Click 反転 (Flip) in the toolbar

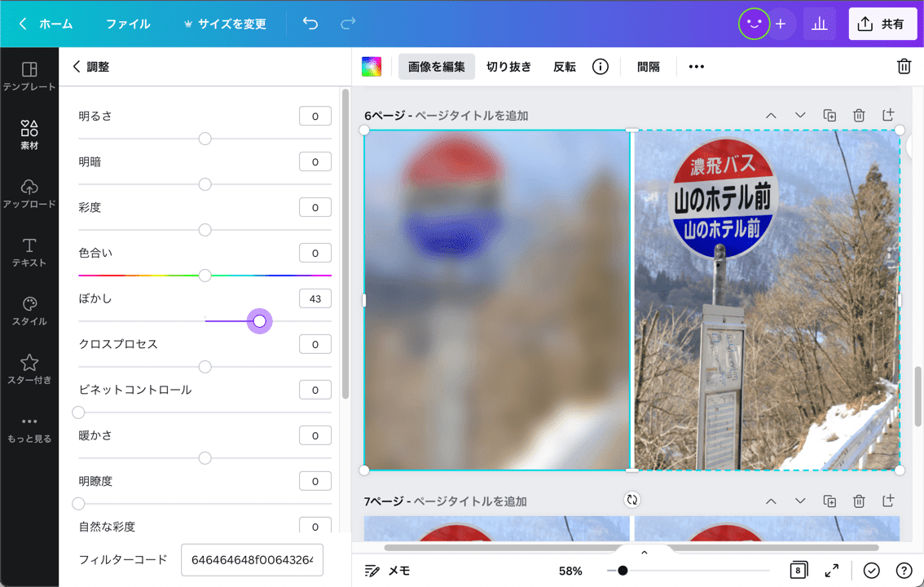(564, 66)
